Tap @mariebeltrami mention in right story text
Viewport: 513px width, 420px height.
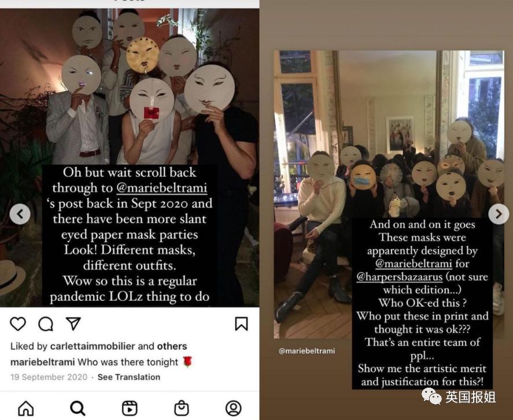tap(414, 264)
